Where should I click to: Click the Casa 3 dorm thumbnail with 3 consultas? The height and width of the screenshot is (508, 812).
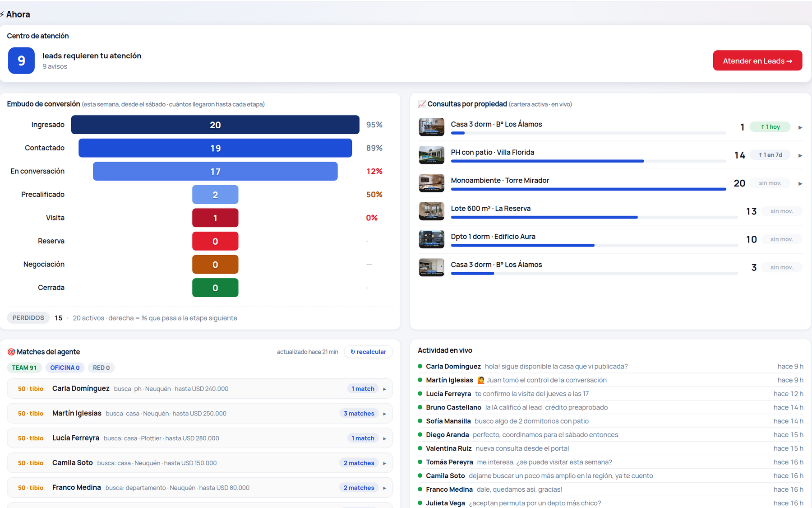(431, 267)
